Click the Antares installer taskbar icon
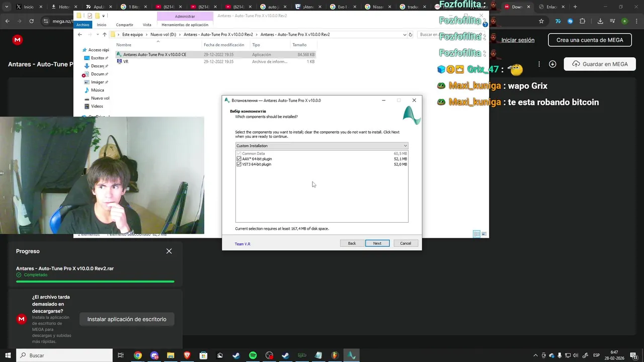This screenshot has width=644, height=362. point(351,355)
